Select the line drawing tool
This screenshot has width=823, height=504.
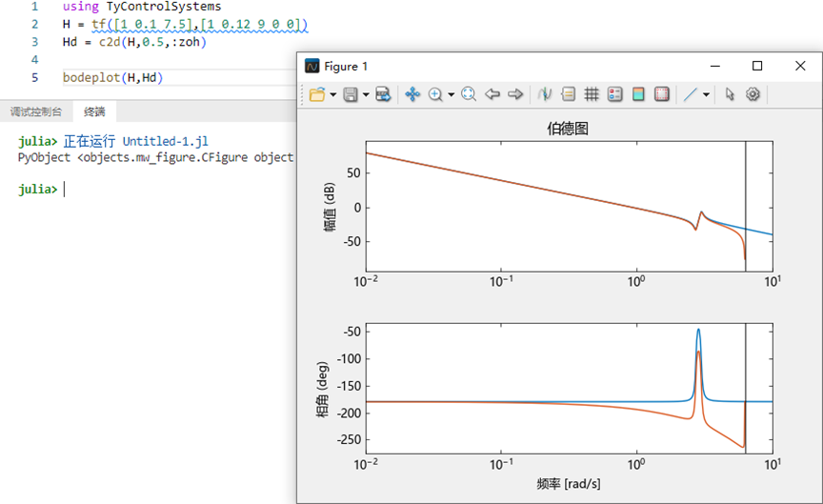(x=691, y=94)
